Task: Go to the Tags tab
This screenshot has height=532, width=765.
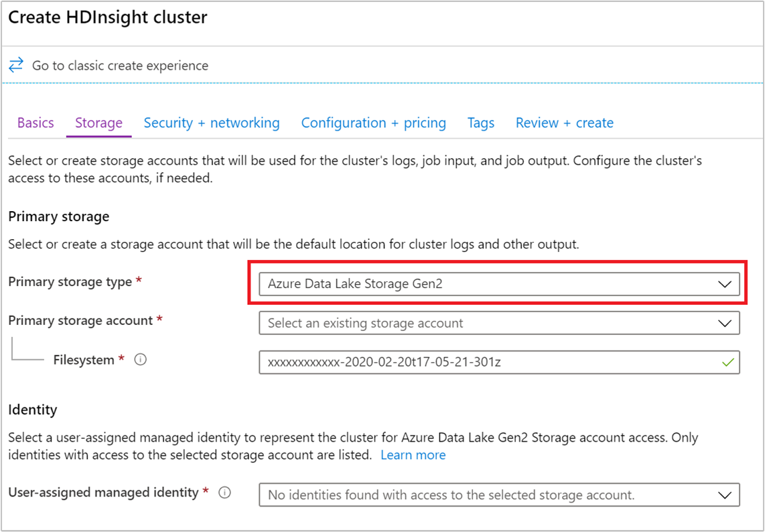Action: coord(481,123)
